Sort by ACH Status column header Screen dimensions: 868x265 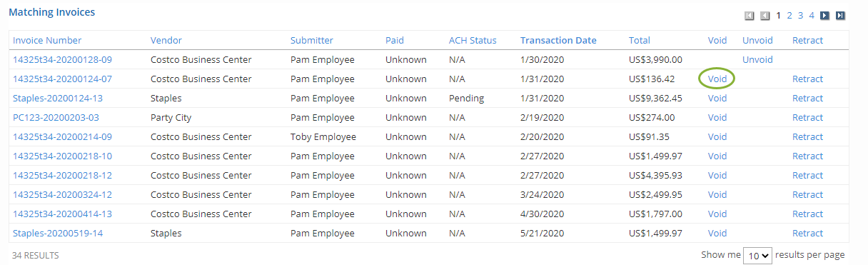(x=473, y=40)
